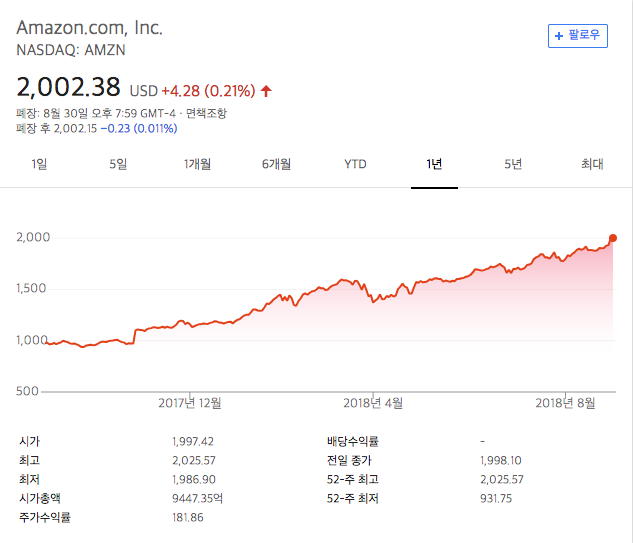Screen dimensions: 633x543
Task: Click the 2,002.38 current price
Action: [x=69, y=87]
